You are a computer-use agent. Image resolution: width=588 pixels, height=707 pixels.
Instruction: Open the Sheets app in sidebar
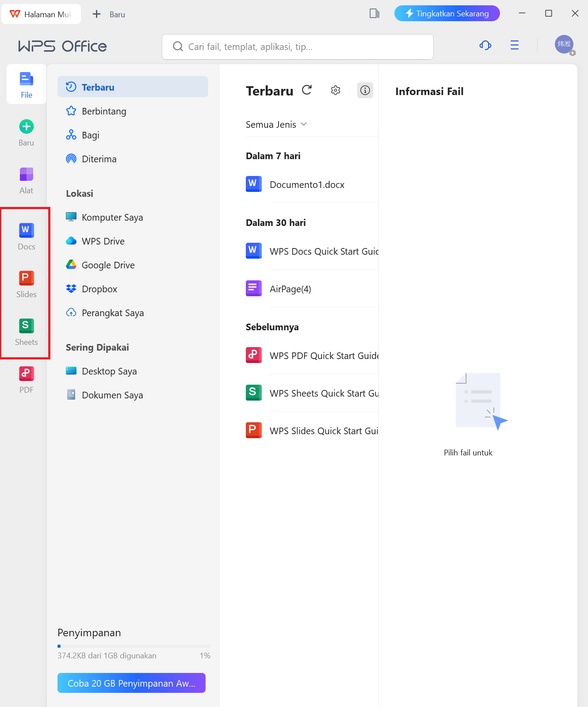(26, 332)
